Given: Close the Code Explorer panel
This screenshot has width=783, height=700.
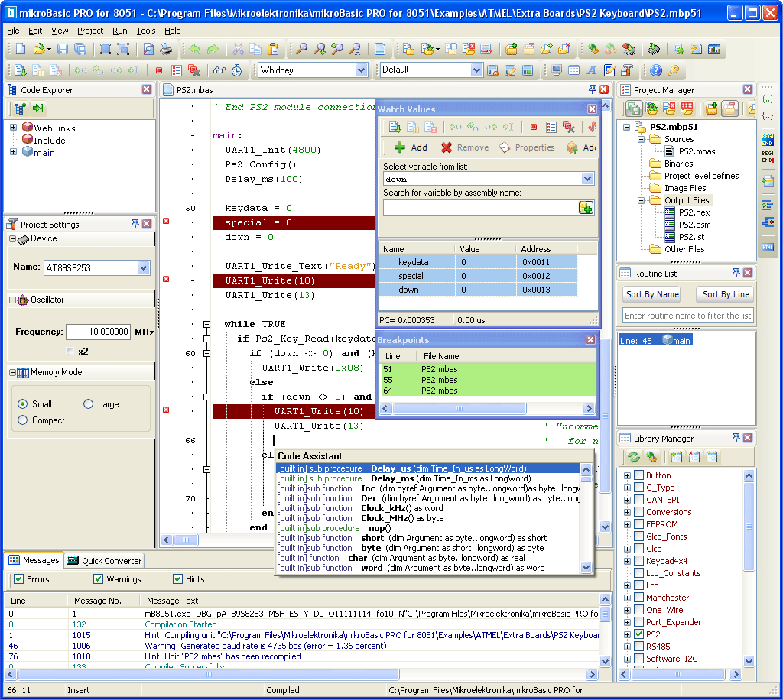Looking at the screenshot, I should pos(147,89).
